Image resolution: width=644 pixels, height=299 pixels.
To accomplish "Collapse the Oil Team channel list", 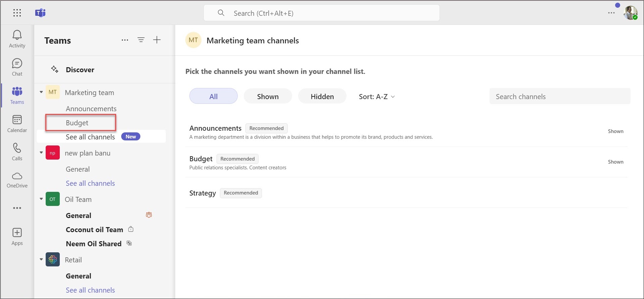I will coord(41,199).
